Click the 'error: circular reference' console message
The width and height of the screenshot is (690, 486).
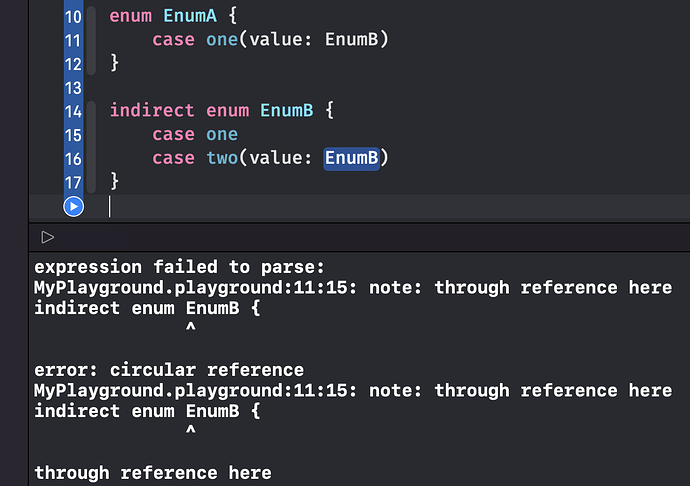pos(169,370)
